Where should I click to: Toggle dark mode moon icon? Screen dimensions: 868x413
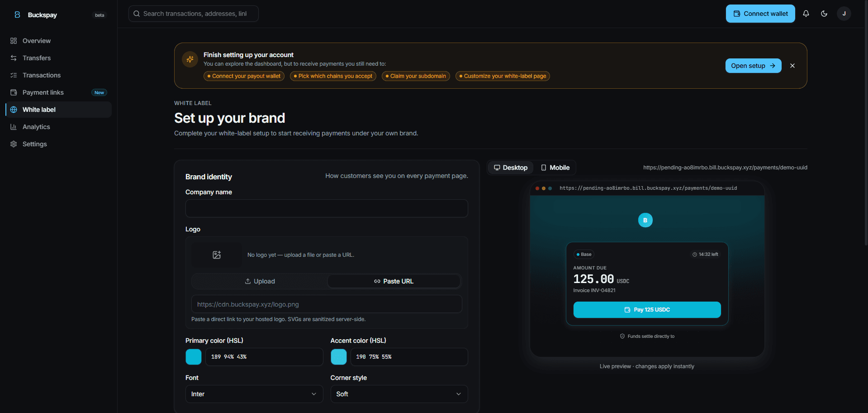[824, 14]
